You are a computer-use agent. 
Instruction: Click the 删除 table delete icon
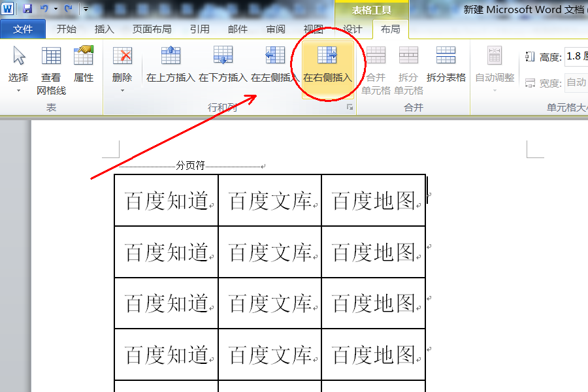click(122, 56)
